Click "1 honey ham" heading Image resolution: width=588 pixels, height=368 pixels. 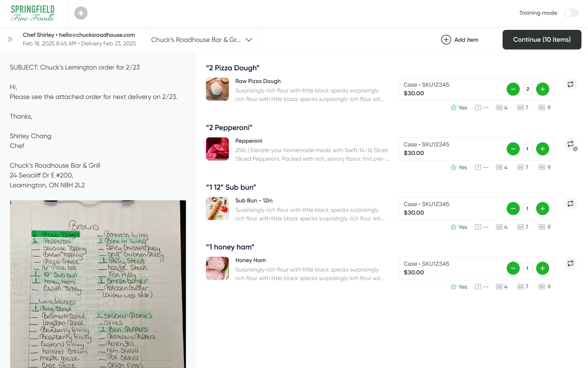(x=230, y=247)
